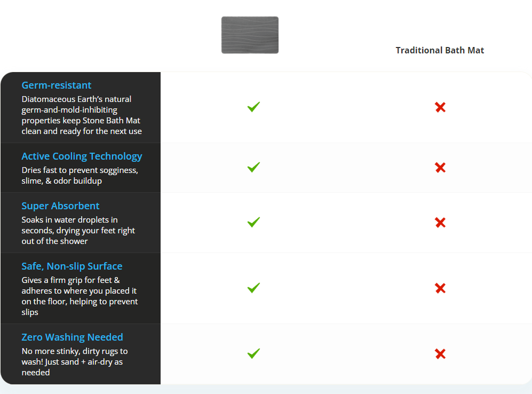
Task: Click the Safe, Non-slip Surface heading
Action: pyautogui.click(x=72, y=266)
